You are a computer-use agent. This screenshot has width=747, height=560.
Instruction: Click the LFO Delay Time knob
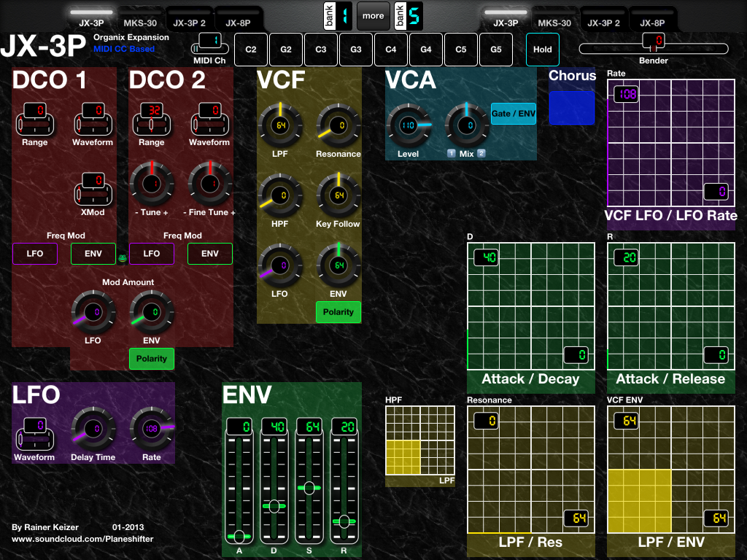[x=93, y=429]
